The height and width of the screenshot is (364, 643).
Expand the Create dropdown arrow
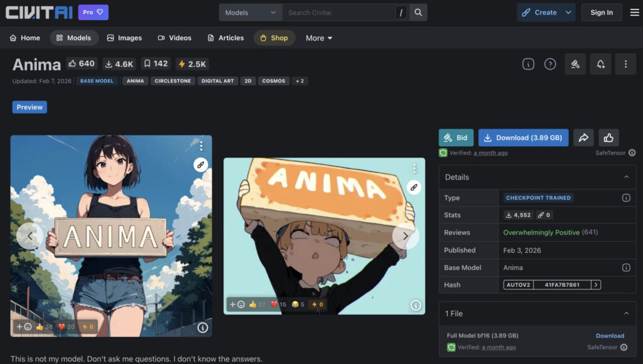[568, 13]
